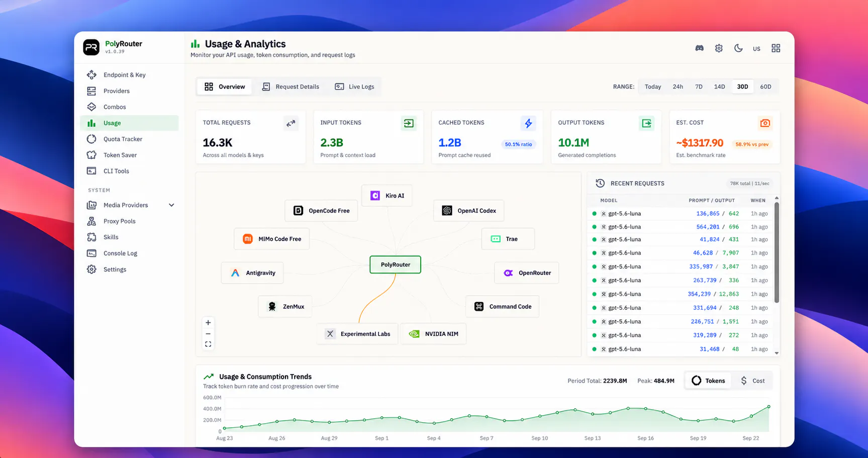Select the OpenRouter provider node
Image resolution: width=868 pixels, height=458 pixels.
[x=527, y=273]
